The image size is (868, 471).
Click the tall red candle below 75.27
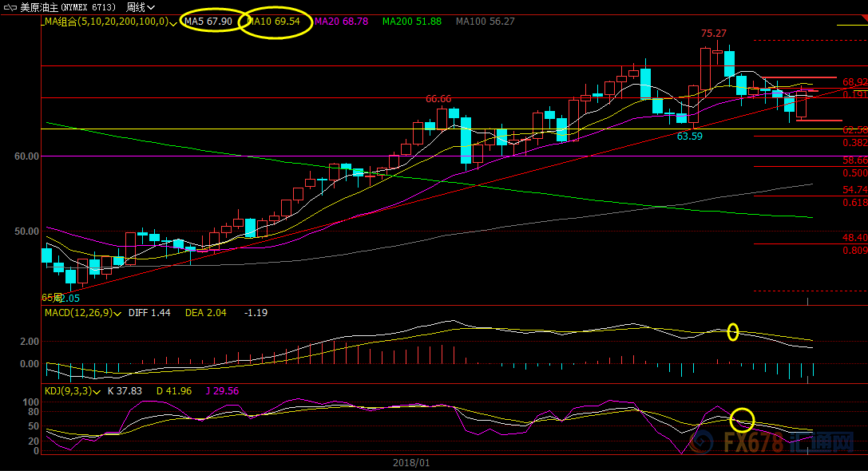[x=705, y=69]
